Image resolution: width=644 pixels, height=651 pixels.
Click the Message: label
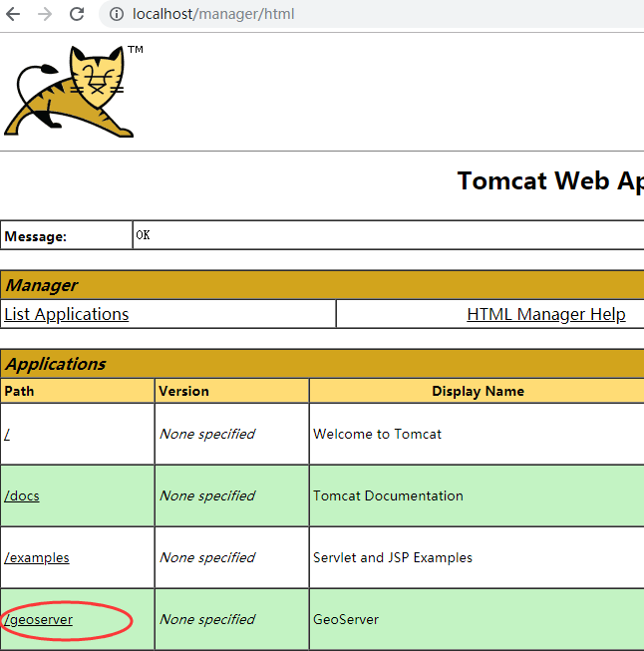pos(35,236)
